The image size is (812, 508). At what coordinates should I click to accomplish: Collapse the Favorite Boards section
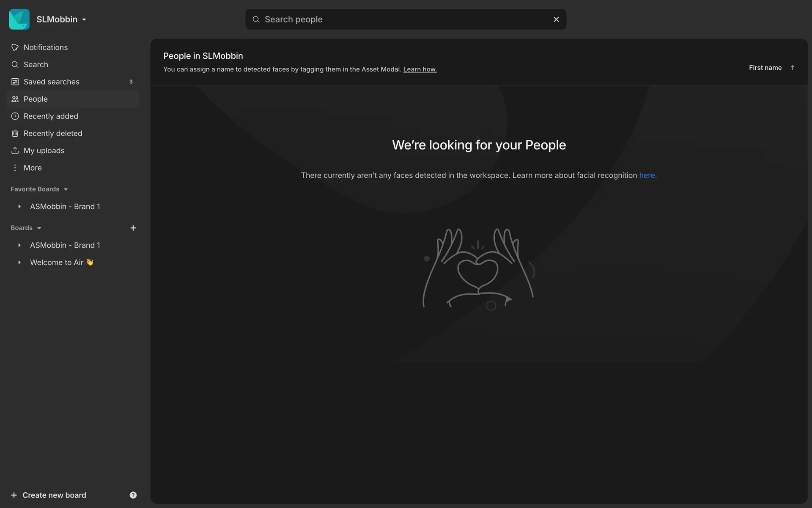pos(66,189)
